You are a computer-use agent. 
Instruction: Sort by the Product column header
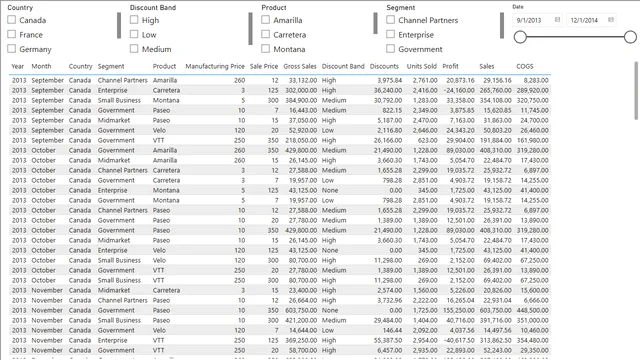[x=164, y=66]
